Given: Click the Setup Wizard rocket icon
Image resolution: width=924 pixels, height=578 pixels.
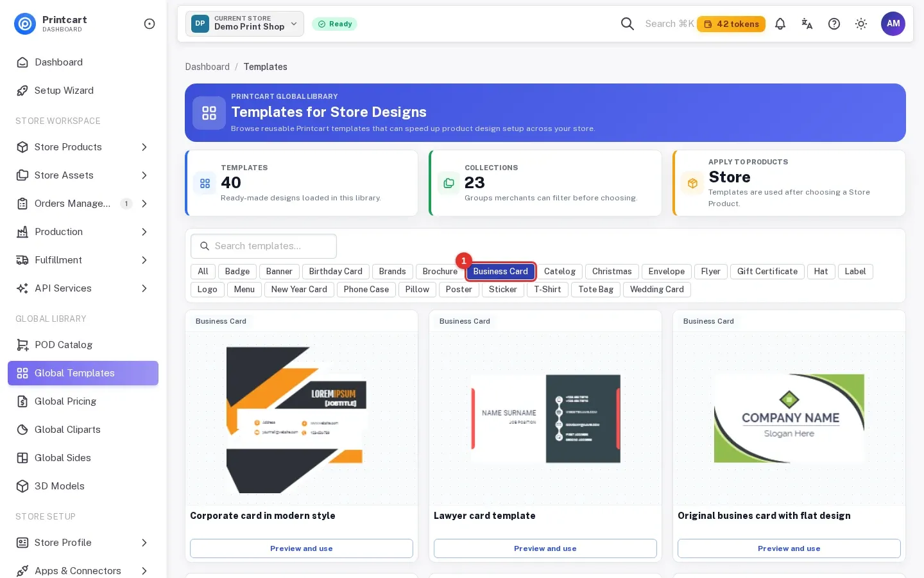Looking at the screenshot, I should (22, 91).
